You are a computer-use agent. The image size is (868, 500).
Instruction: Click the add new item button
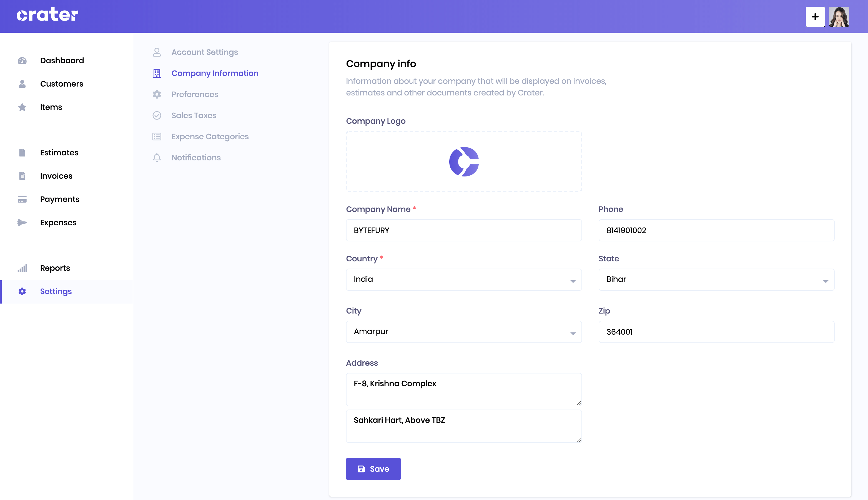coord(814,16)
